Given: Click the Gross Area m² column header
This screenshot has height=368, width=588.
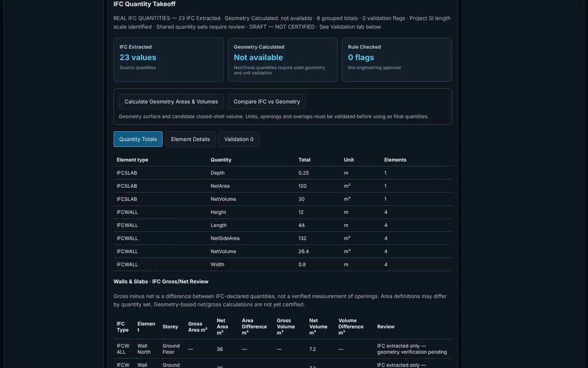Looking at the screenshot, I should 198,327.
